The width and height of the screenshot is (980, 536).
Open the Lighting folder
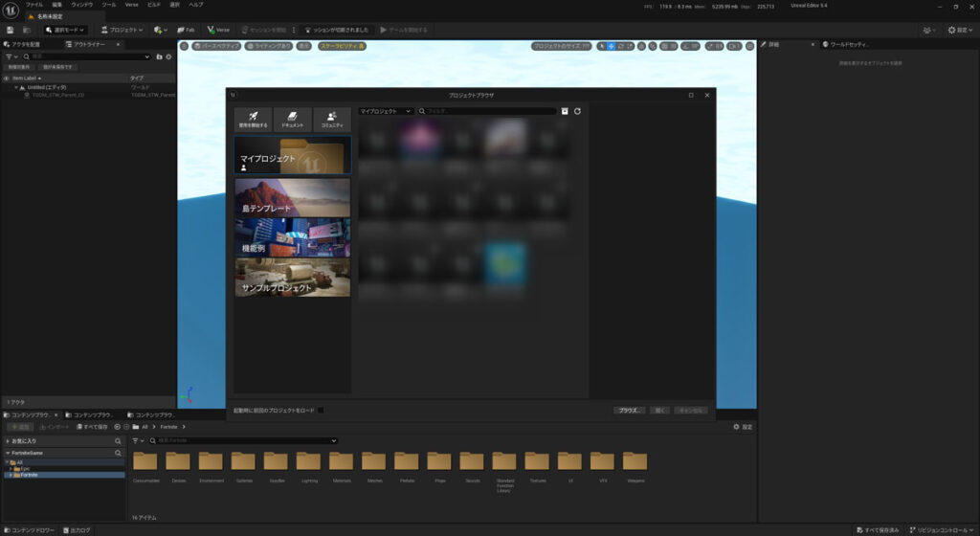coord(309,467)
